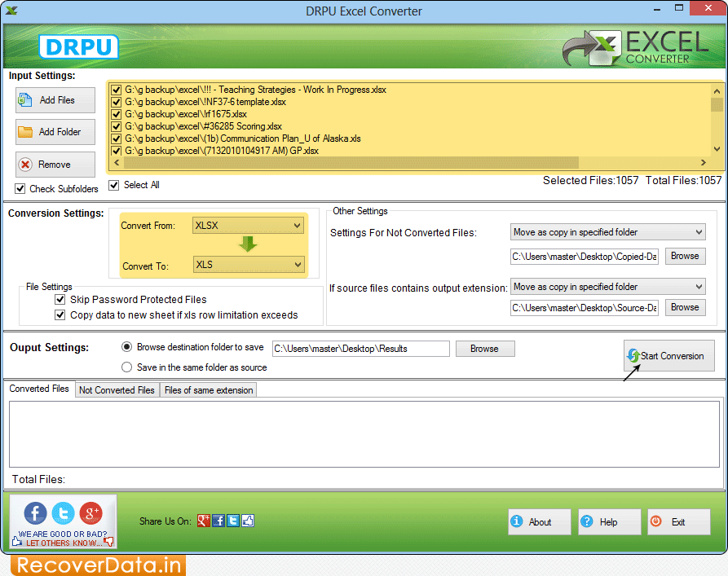
Task: Toggle Copy data to new sheet option
Action: pyautogui.click(x=60, y=314)
